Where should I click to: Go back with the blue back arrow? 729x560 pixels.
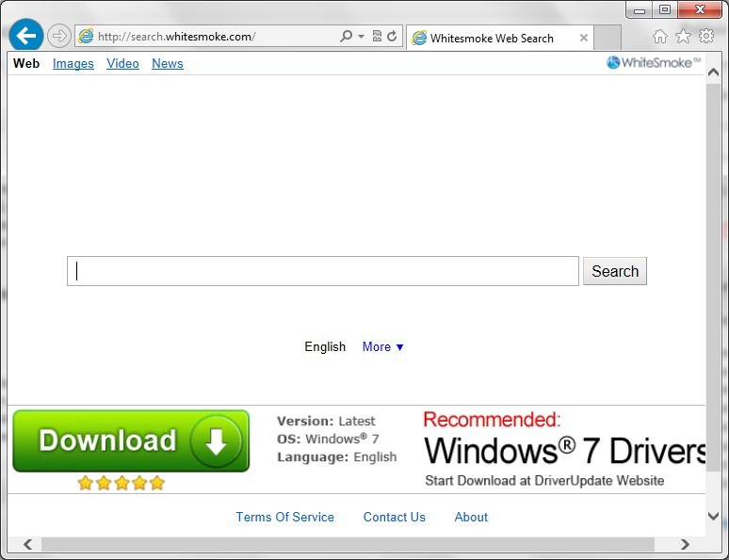click(x=26, y=36)
